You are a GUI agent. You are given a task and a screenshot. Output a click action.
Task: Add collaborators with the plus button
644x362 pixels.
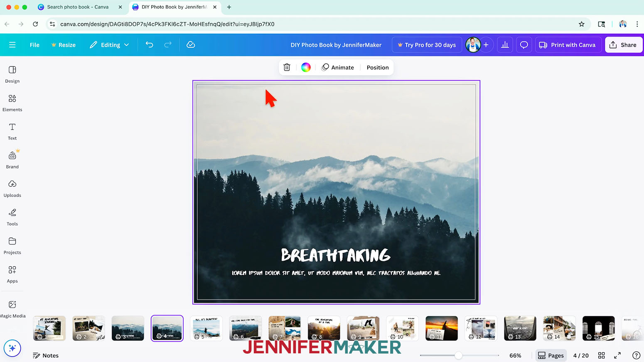tap(486, 45)
